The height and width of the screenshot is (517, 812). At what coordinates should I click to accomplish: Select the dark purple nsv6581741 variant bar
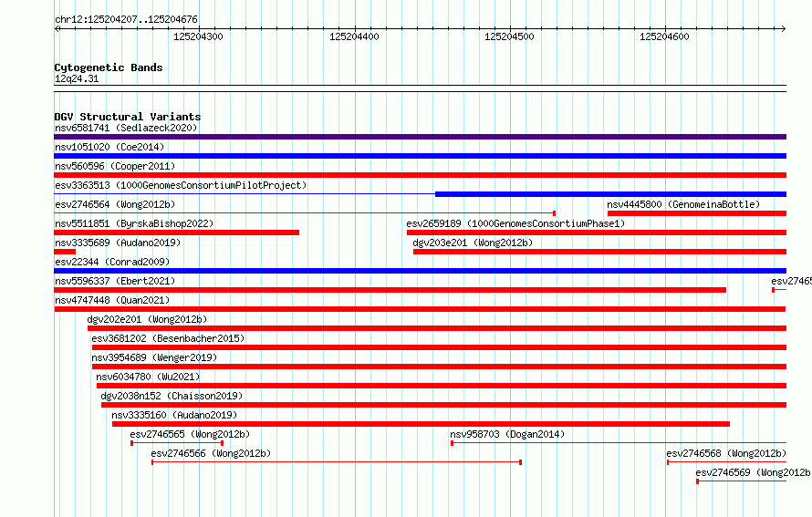[x=420, y=137]
